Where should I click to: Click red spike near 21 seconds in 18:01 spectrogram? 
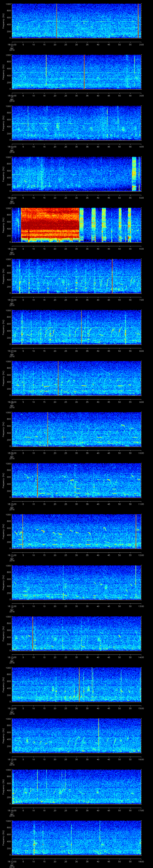point(56,21)
